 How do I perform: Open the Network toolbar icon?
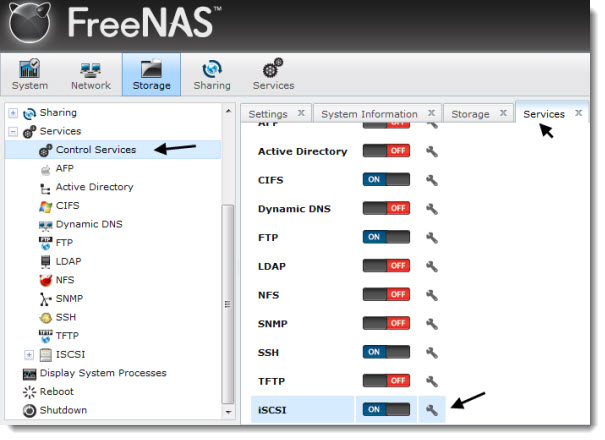click(x=91, y=75)
